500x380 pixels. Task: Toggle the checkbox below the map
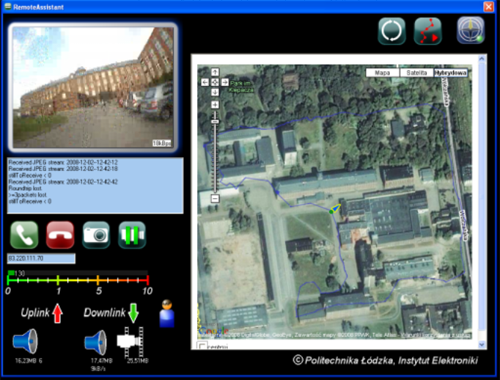[202, 346]
